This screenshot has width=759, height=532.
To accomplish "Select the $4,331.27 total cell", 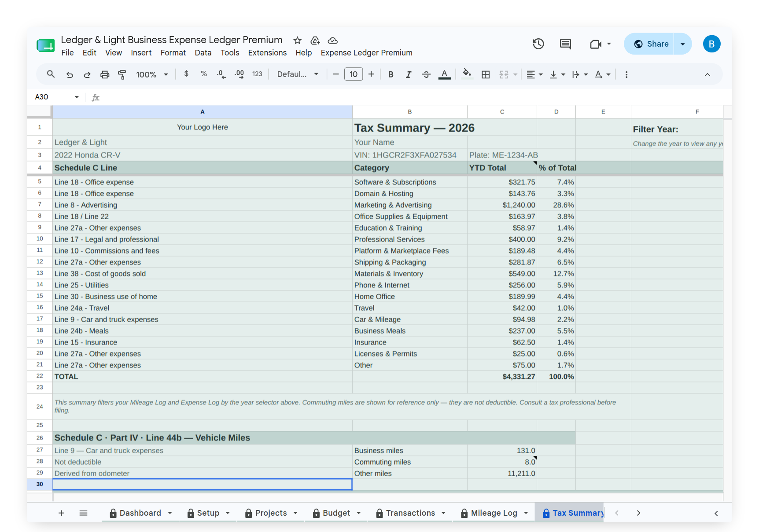I will point(502,377).
